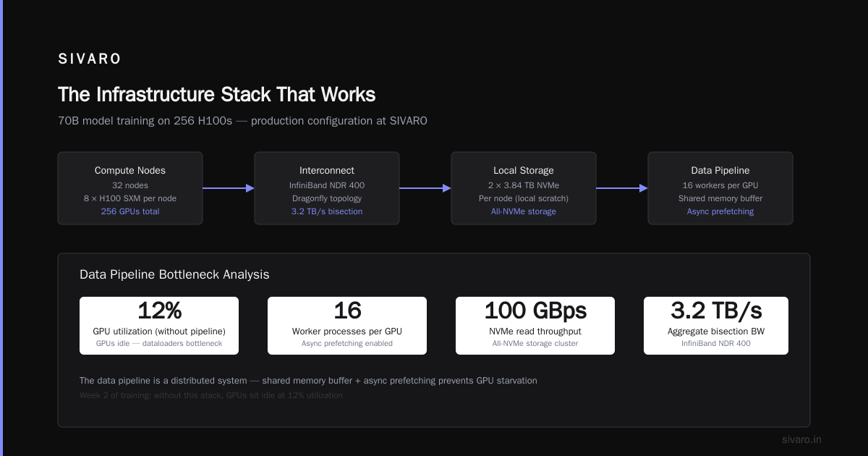This screenshot has width=868, height=456.
Task: Click '32 nodes' in Compute Nodes card
Action: (130, 185)
